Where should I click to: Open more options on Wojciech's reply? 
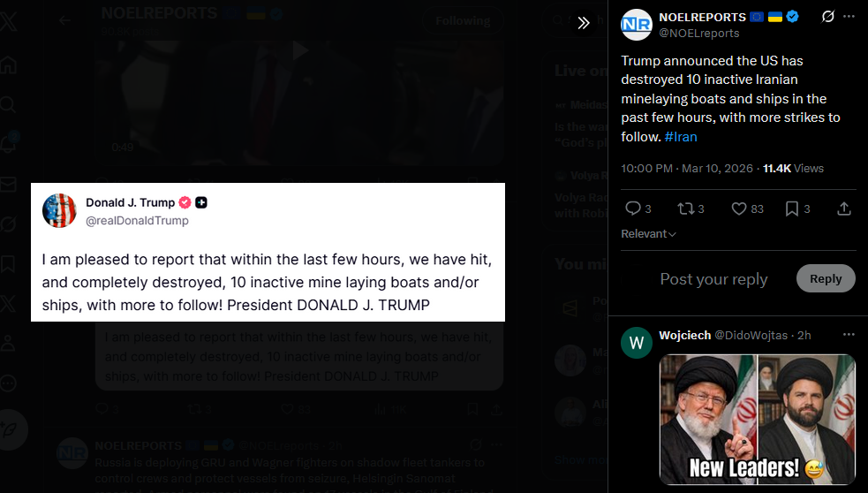click(849, 335)
